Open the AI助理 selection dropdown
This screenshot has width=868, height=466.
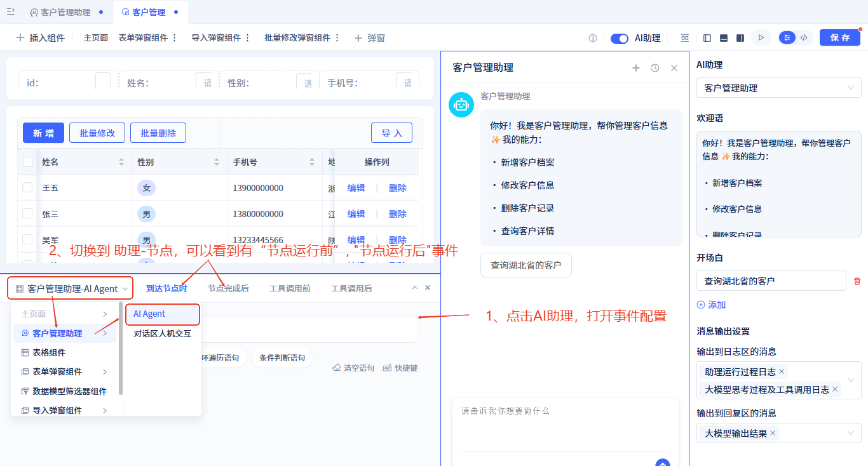pos(779,88)
